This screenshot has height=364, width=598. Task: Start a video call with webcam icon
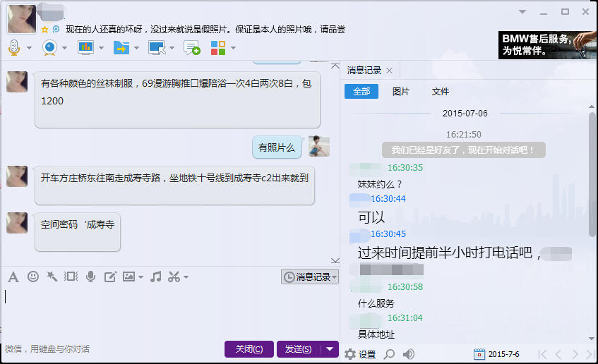click(49, 48)
